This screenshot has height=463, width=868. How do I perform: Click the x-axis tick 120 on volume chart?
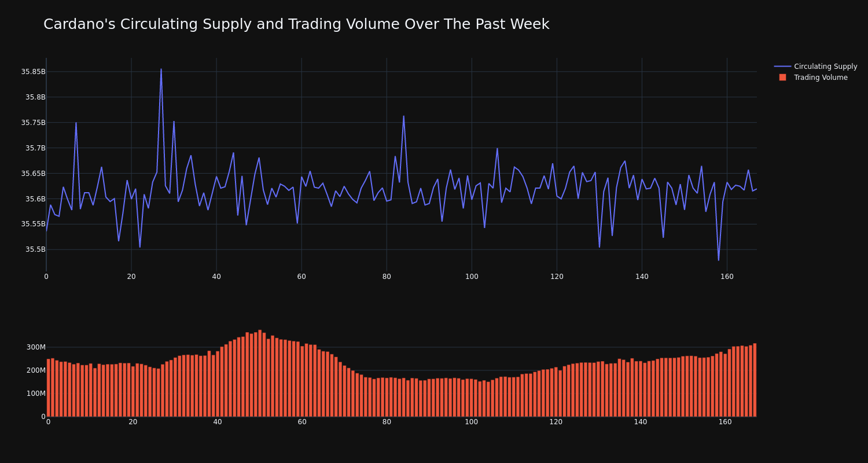click(x=557, y=422)
